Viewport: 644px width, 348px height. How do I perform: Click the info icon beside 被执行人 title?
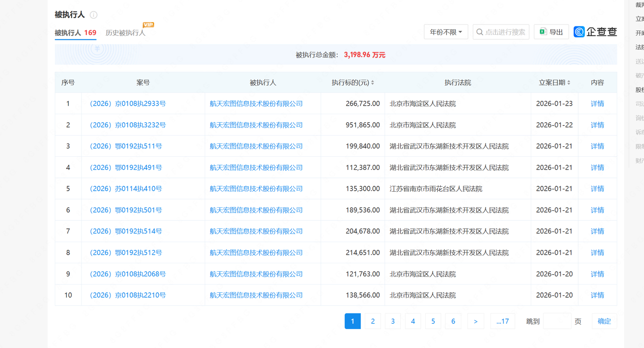[94, 15]
